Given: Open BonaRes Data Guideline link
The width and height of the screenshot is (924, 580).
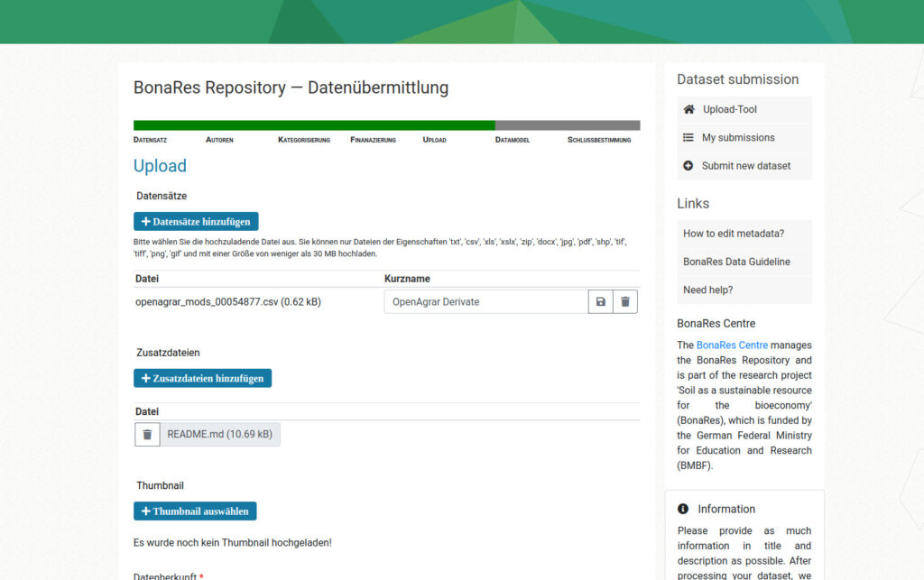Looking at the screenshot, I should click(x=744, y=262).
